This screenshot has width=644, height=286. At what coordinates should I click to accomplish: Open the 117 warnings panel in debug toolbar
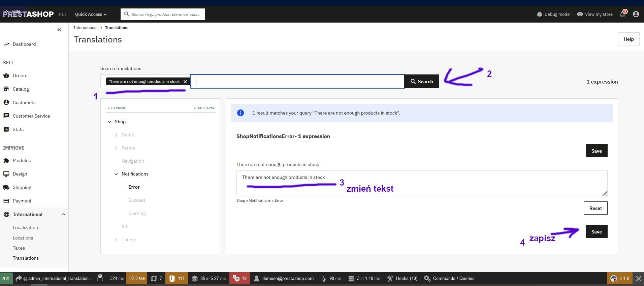[177, 278]
